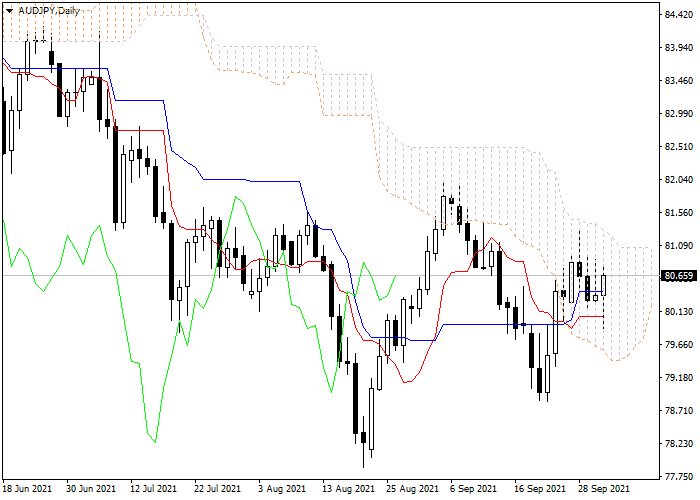The height and width of the screenshot is (500, 700).
Task: Select the 6 Sep 2021 date label
Action: 473,488
